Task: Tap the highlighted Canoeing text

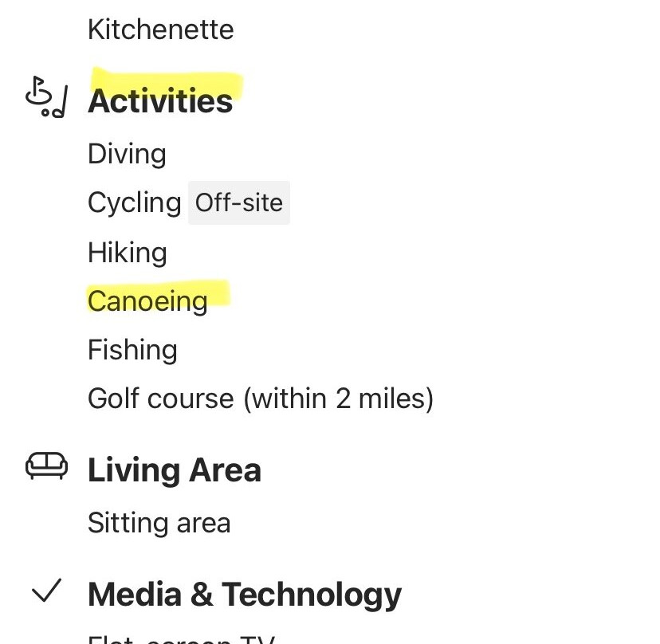Action: pyautogui.click(x=147, y=301)
